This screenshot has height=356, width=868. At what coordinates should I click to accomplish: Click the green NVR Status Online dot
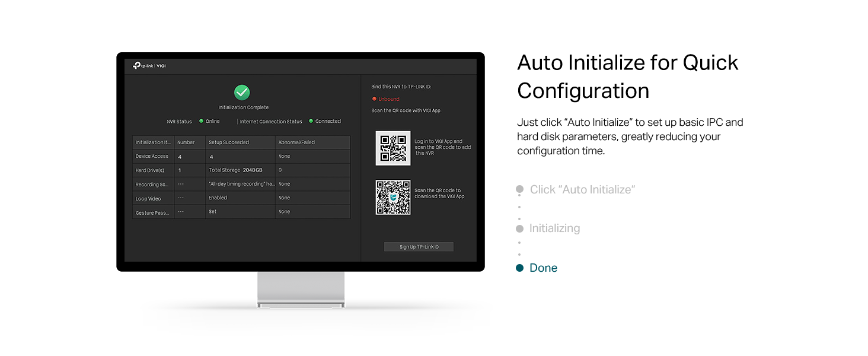point(201,121)
